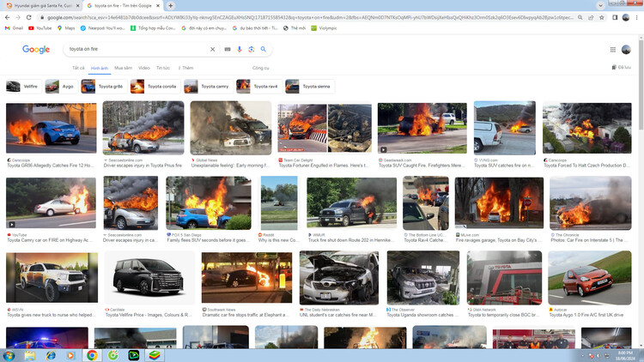
Task: Filter by Vellfire chip
Action: point(24,87)
